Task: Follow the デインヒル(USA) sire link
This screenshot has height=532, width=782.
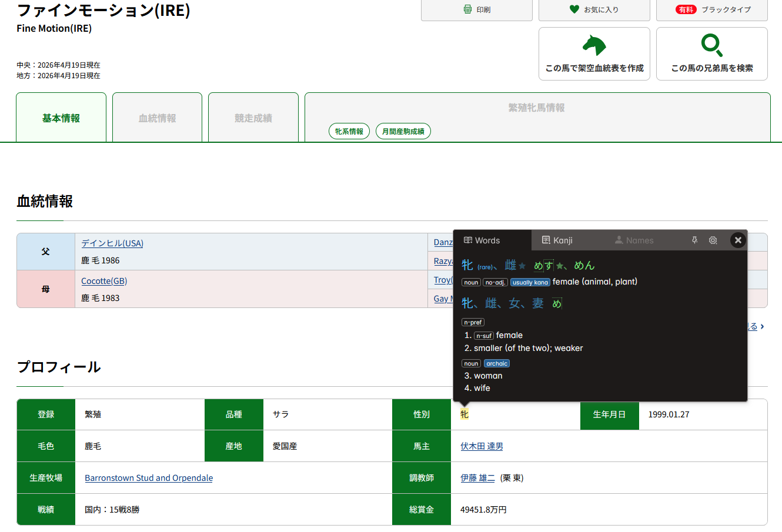Action: [112, 243]
